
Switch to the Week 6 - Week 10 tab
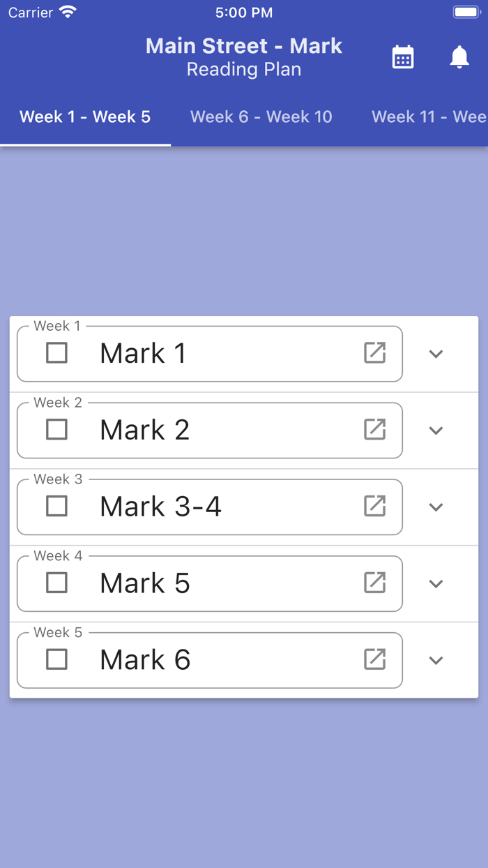tap(261, 117)
